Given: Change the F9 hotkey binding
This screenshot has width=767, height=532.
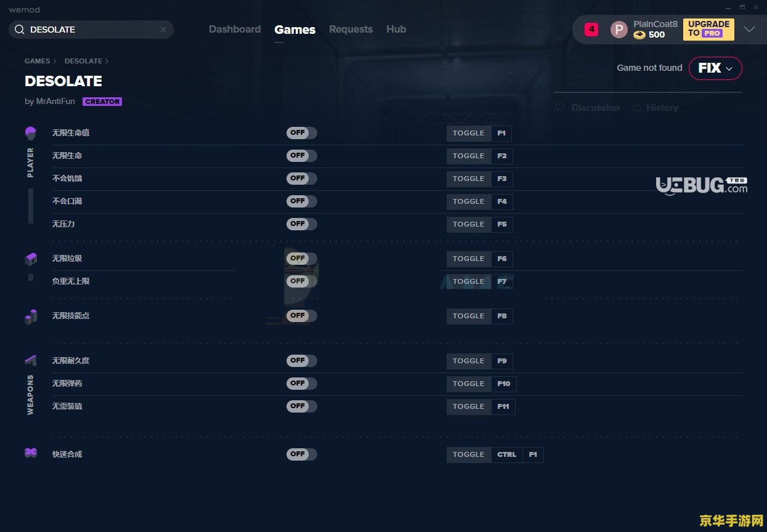Looking at the screenshot, I should click(x=502, y=361).
